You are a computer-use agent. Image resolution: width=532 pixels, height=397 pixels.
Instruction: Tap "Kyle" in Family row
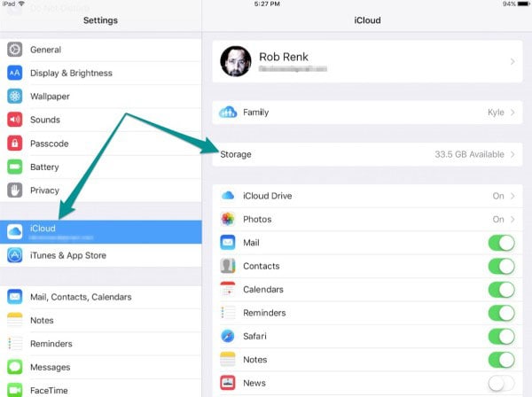[x=496, y=113]
